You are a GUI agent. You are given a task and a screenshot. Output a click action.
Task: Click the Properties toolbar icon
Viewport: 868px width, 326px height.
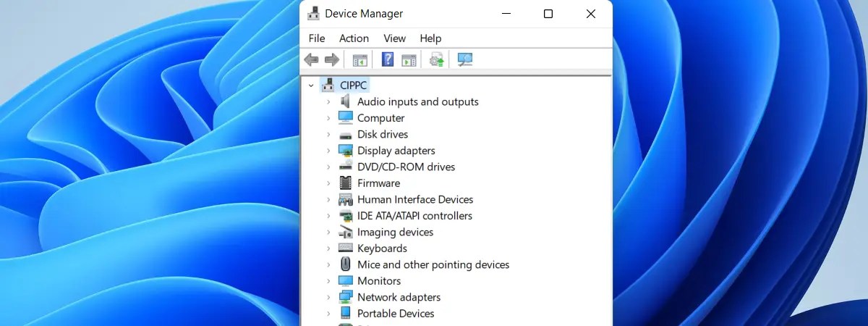(x=409, y=59)
